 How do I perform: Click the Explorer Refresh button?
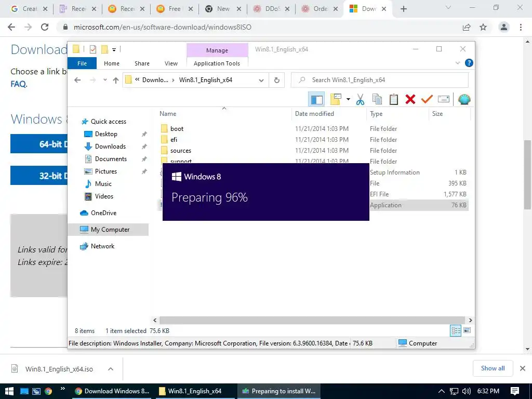coord(277,80)
